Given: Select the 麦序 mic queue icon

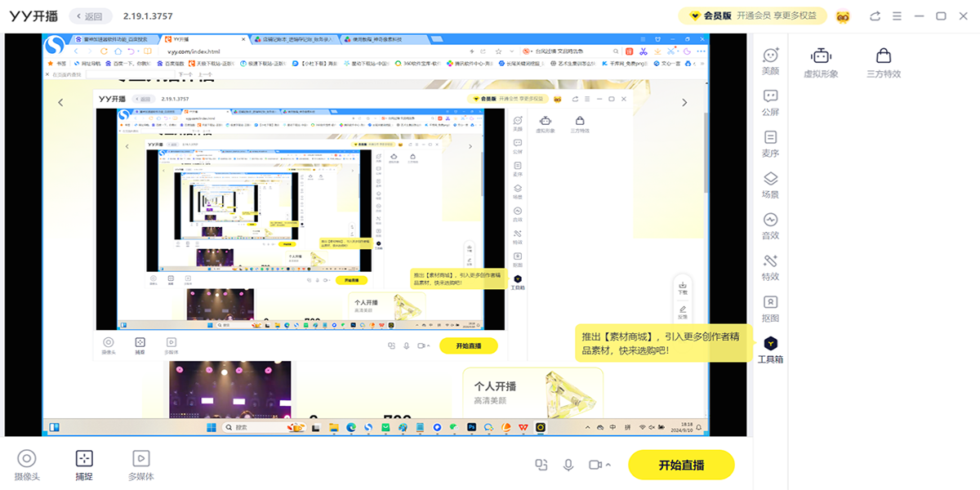Looking at the screenshot, I should coord(768,144).
